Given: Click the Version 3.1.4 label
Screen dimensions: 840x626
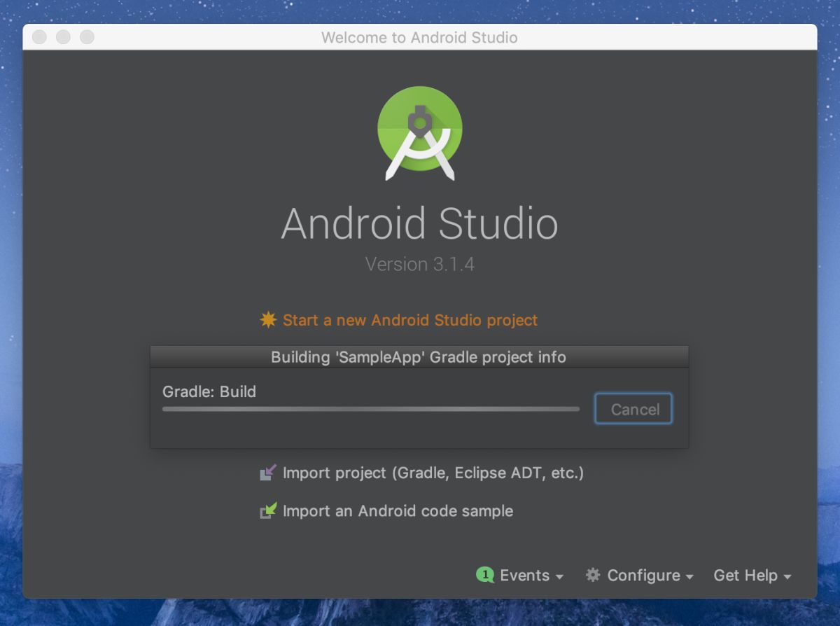Looking at the screenshot, I should (419, 264).
